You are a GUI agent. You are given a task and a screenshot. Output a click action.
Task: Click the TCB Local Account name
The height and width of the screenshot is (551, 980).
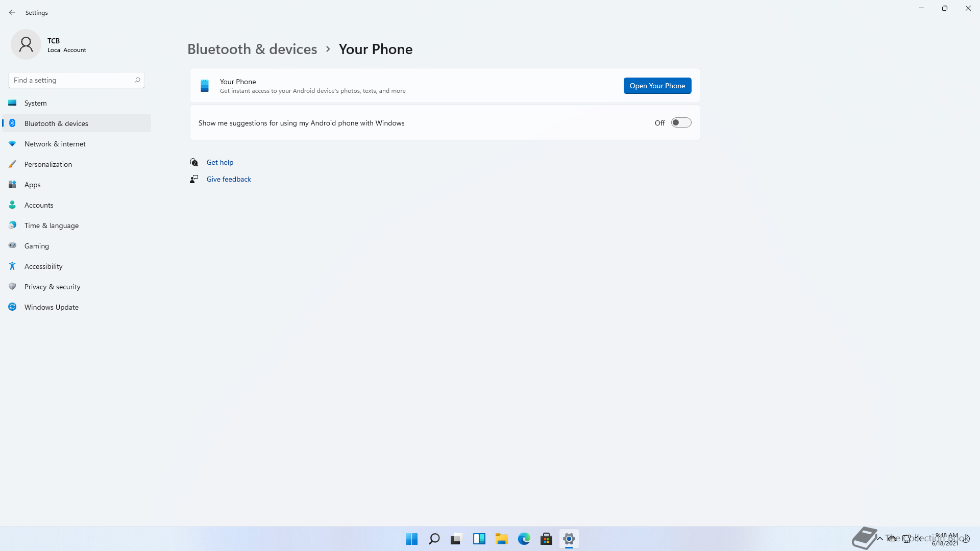(x=67, y=45)
